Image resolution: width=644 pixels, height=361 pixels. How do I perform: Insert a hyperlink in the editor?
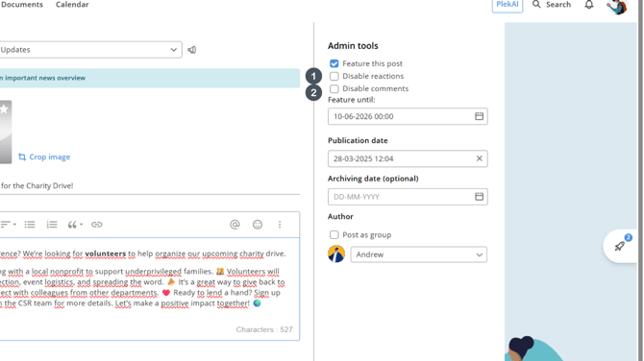[x=96, y=225]
